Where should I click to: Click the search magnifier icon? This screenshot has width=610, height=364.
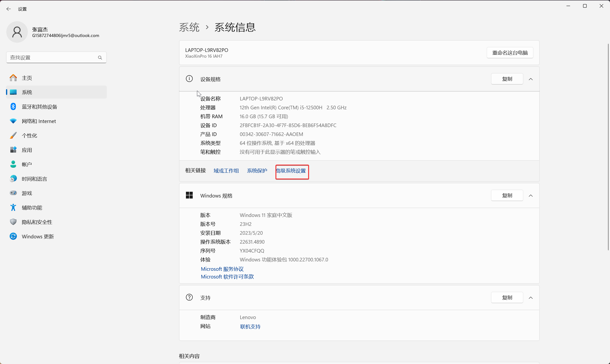pyautogui.click(x=100, y=58)
